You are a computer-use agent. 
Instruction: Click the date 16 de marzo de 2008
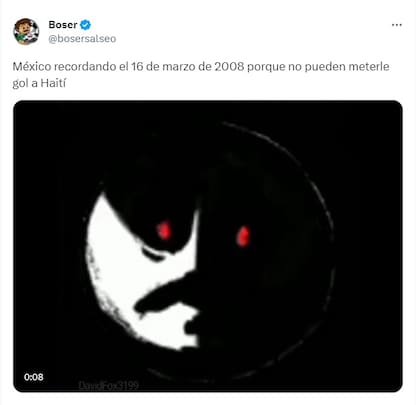[x=188, y=67]
